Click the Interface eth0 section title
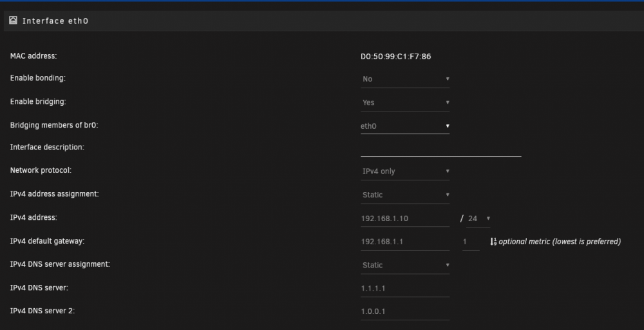This screenshot has height=330, width=644. click(x=55, y=21)
